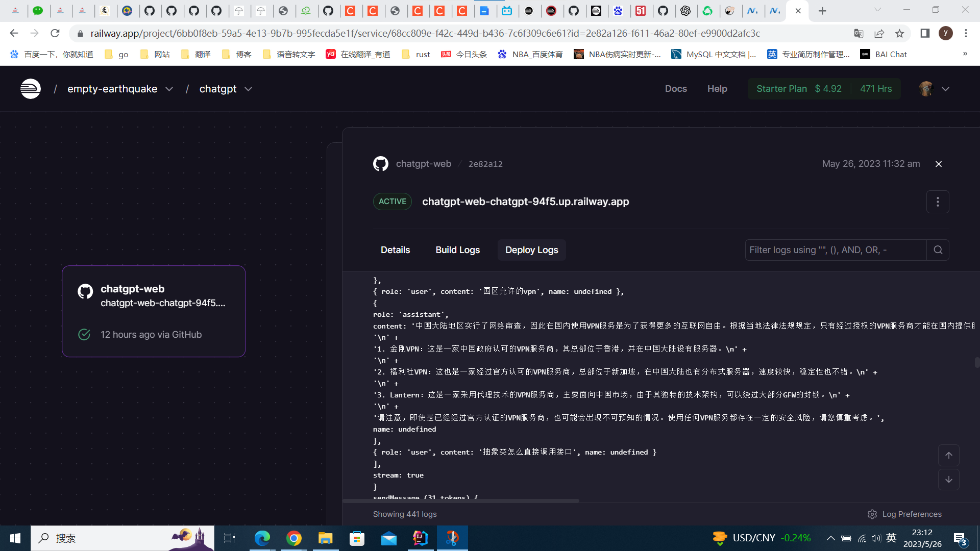Click the address bar URL

425,33
